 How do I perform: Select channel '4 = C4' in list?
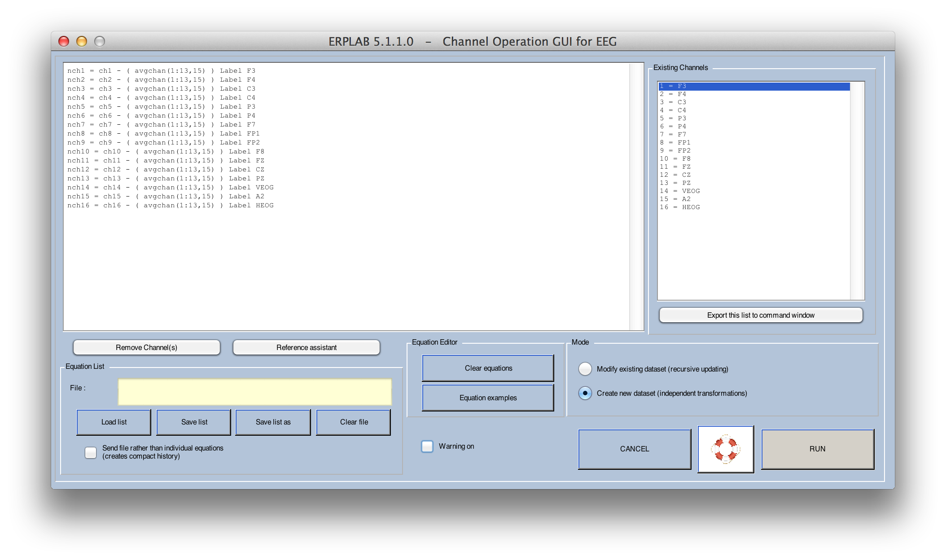[754, 110]
